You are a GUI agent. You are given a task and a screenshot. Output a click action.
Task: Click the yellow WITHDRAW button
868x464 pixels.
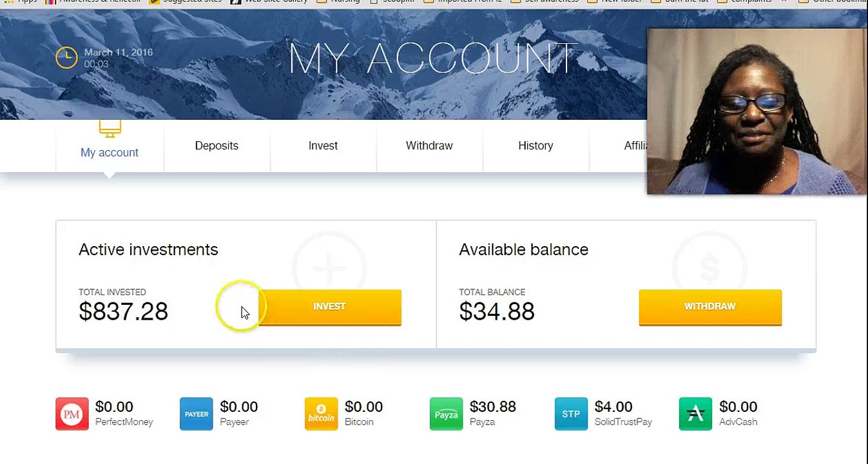point(710,307)
